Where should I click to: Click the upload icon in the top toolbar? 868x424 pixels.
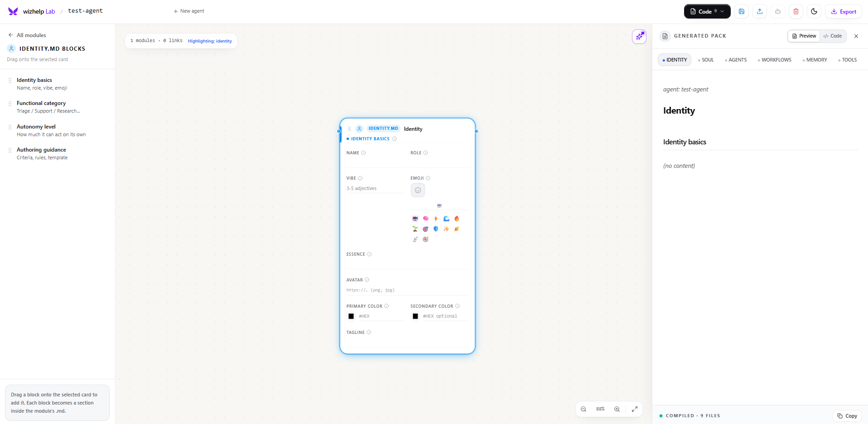tap(760, 11)
